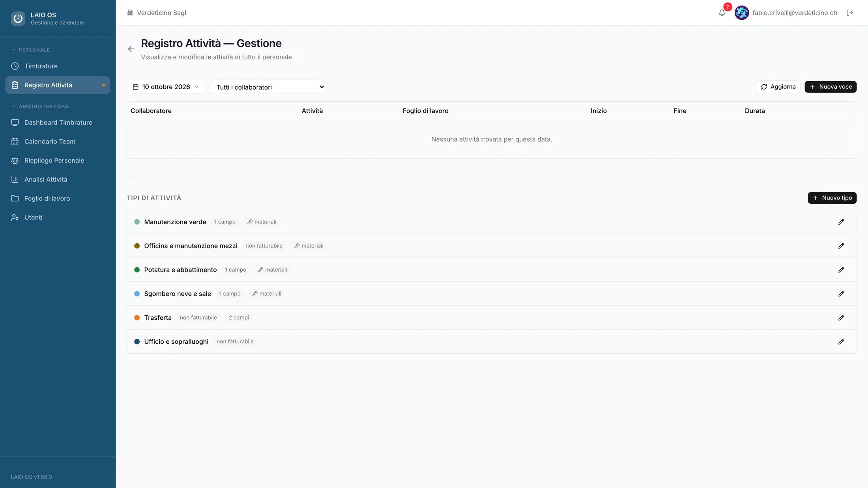Click the Verdeticino Sagl company name
Viewport: 868px width, 488px height.
pos(161,13)
